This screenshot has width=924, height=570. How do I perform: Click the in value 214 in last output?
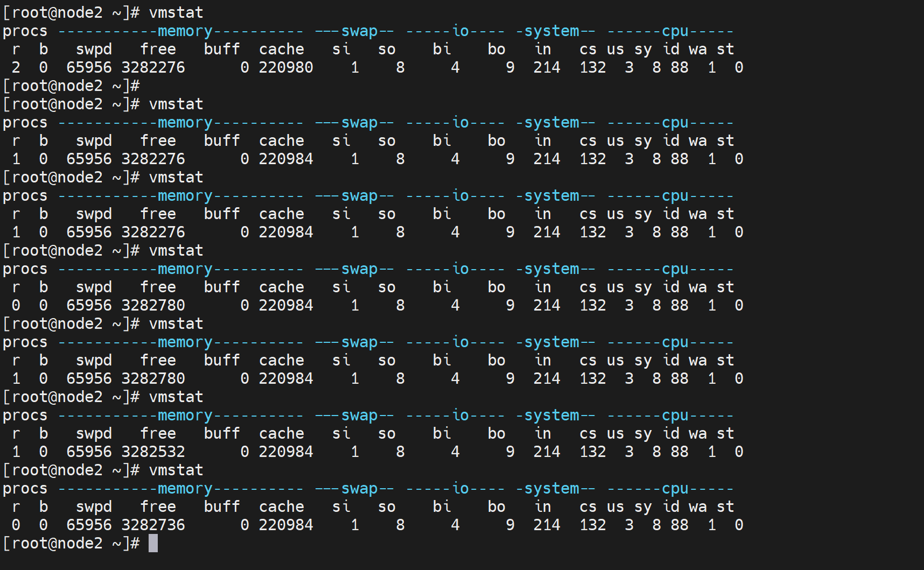(x=547, y=525)
